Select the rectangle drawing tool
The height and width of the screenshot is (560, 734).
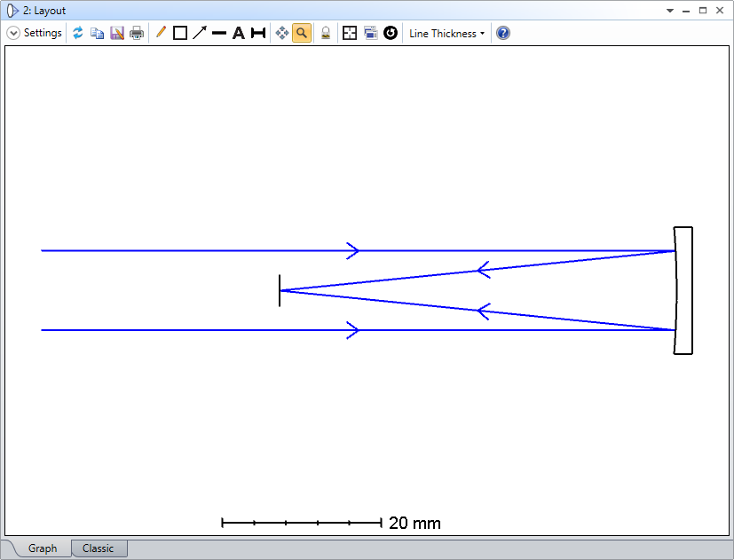coord(180,33)
